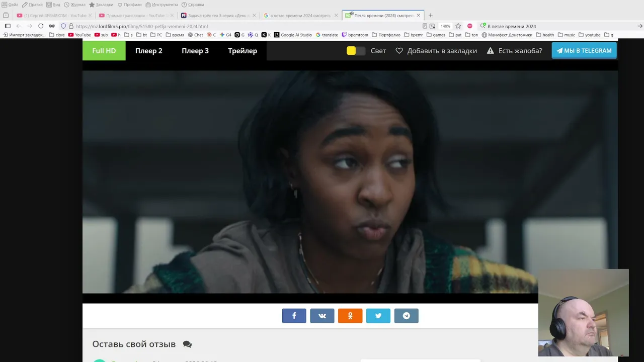644x362 pixels.
Task: Switch to the Плеер 3 tab
Action: pos(195,51)
